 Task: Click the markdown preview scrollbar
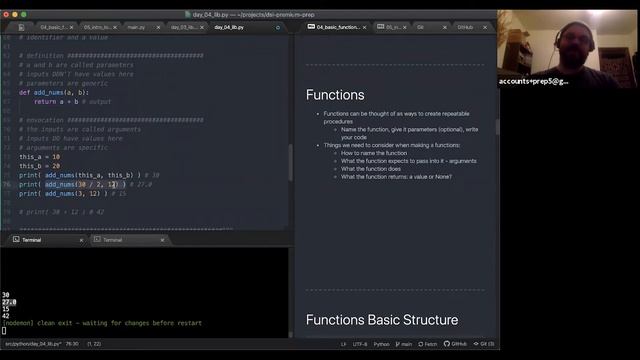tap(497, 127)
